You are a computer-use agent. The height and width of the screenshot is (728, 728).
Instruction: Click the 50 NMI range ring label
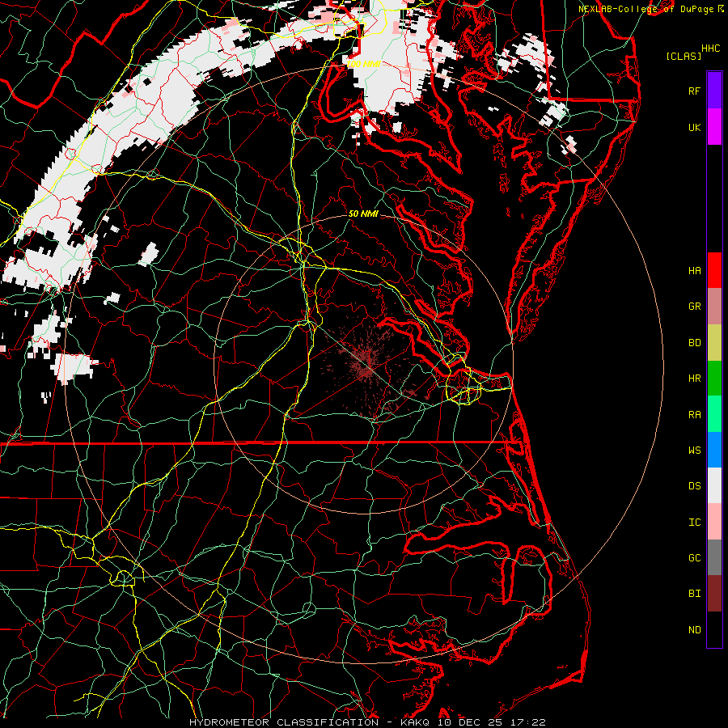coord(363,214)
